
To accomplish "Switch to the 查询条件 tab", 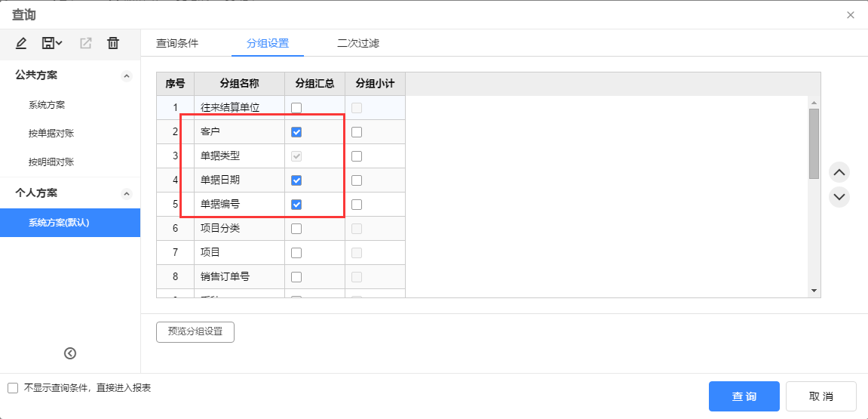I will (177, 43).
